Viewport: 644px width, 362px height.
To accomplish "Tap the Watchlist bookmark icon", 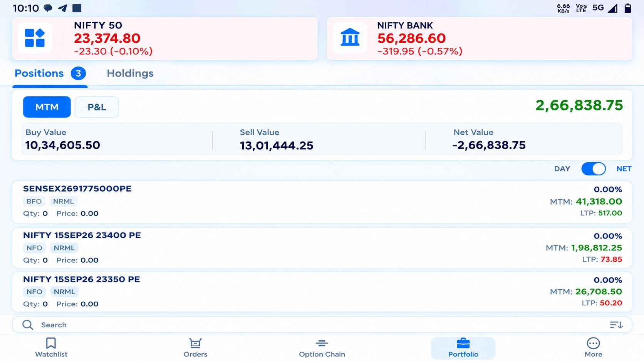I will [51, 343].
